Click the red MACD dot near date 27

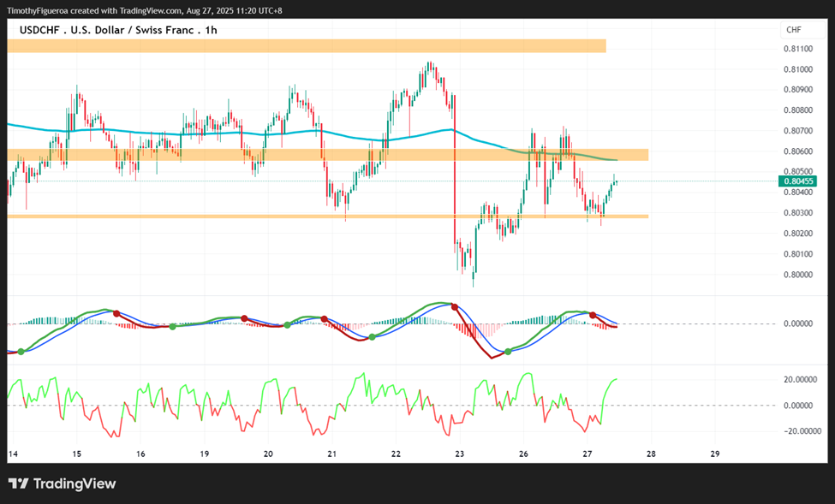click(593, 315)
